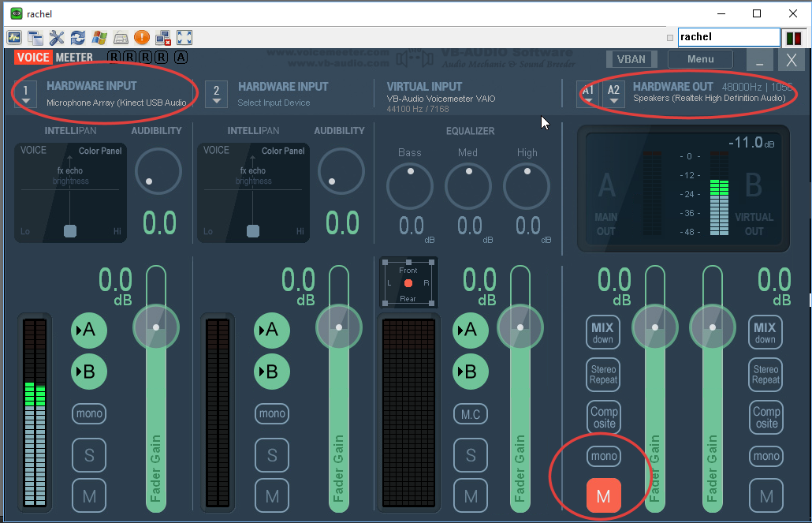Mute Hardware Input 1 with M button
Viewport: 812px width, 523px height.
coord(89,496)
